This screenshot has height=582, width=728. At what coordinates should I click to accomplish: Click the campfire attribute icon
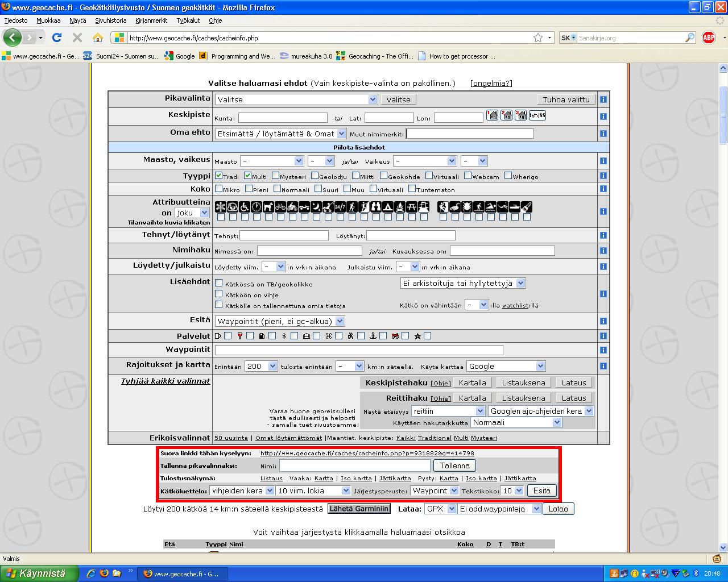point(400,207)
